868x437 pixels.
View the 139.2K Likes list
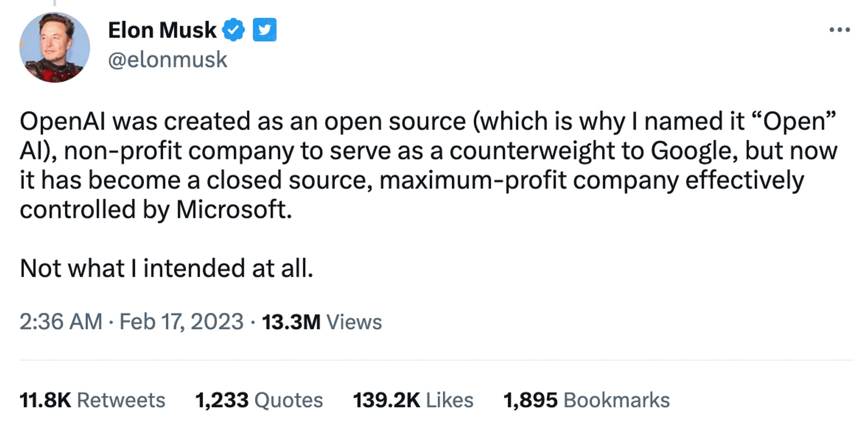(x=413, y=400)
